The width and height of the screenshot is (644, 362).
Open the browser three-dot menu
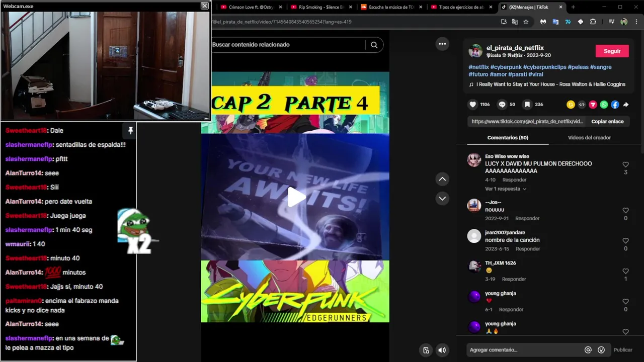click(x=636, y=22)
